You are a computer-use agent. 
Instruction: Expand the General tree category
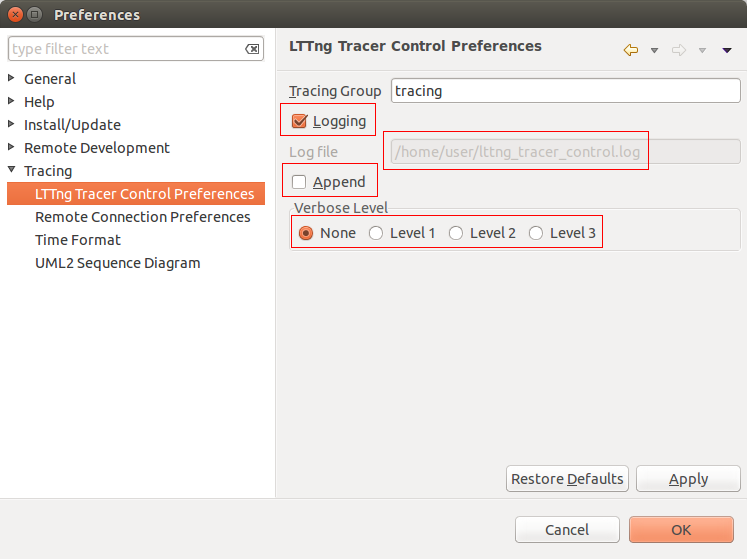[x=12, y=78]
